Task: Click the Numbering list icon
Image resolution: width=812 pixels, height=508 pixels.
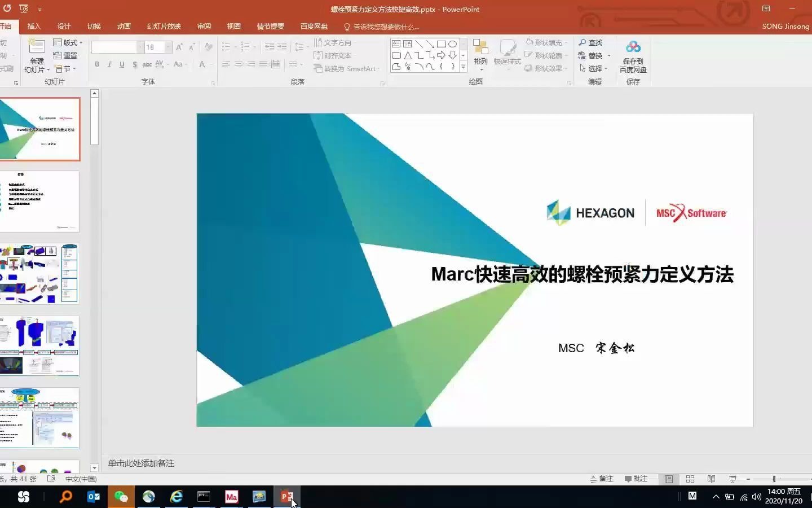Action: tap(245, 47)
